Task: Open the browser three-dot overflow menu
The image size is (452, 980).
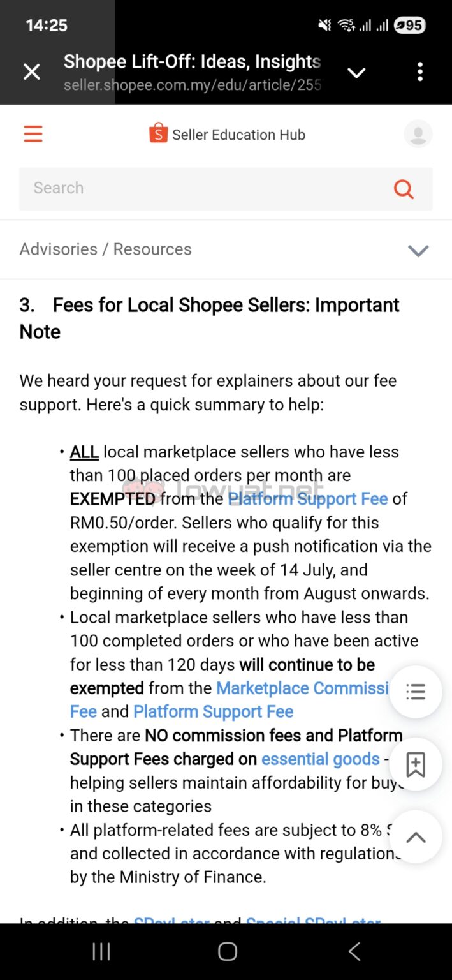Action: coord(420,71)
